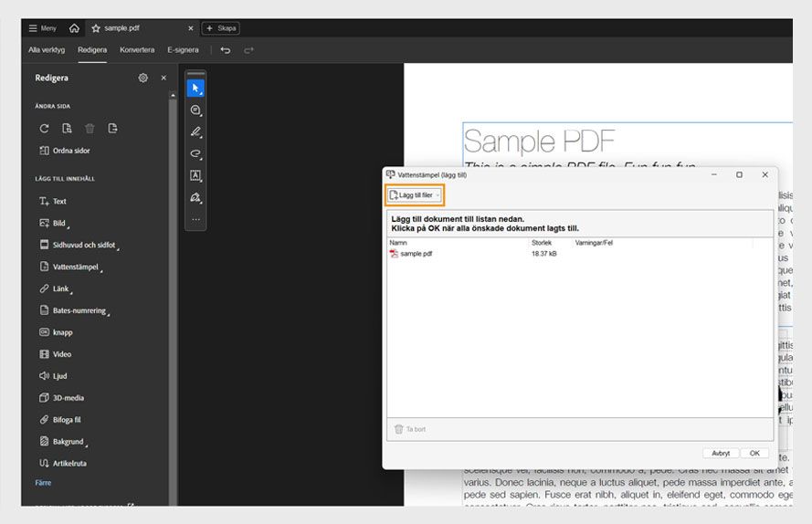Screen dimensions: 812x524
Task: Open the Meny hamburger menu
Action: [42, 28]
